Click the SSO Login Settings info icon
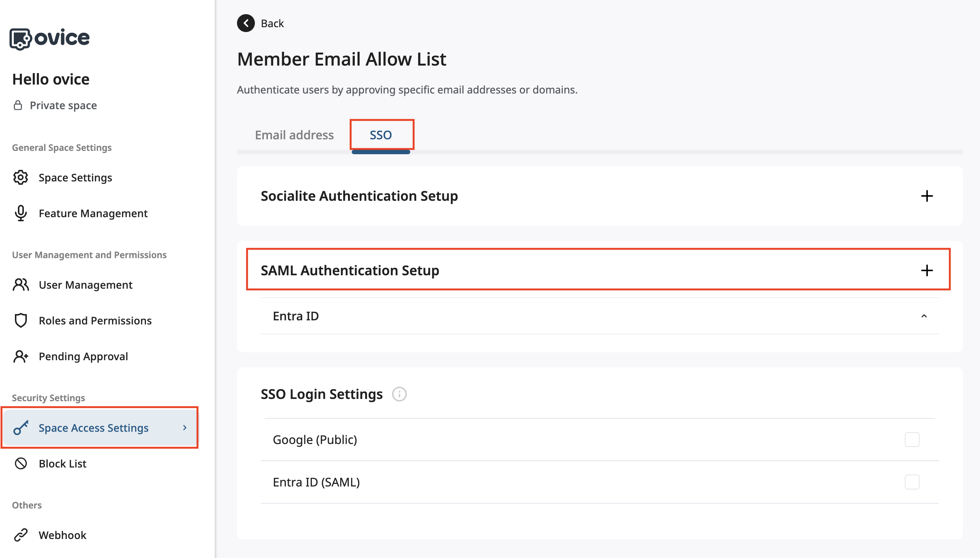Image resolution: width=980 pixels, height=558 pixels. point(399,394)
